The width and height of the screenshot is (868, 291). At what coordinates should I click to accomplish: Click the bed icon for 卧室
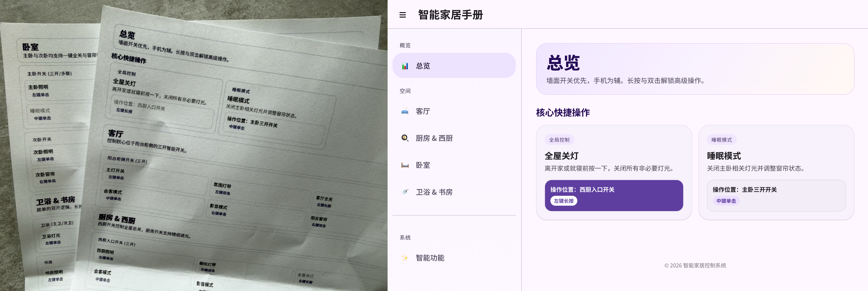coord(405,165)
